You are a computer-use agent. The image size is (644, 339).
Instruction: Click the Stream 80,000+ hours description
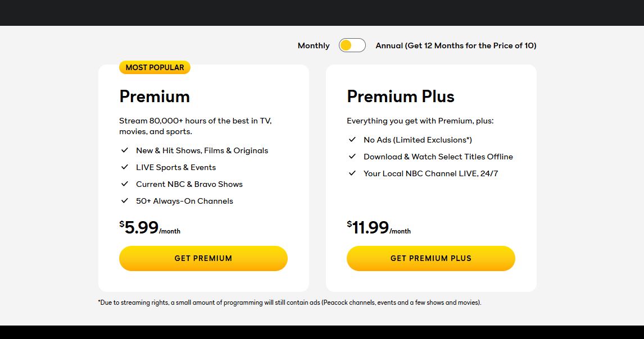point(196,126)
